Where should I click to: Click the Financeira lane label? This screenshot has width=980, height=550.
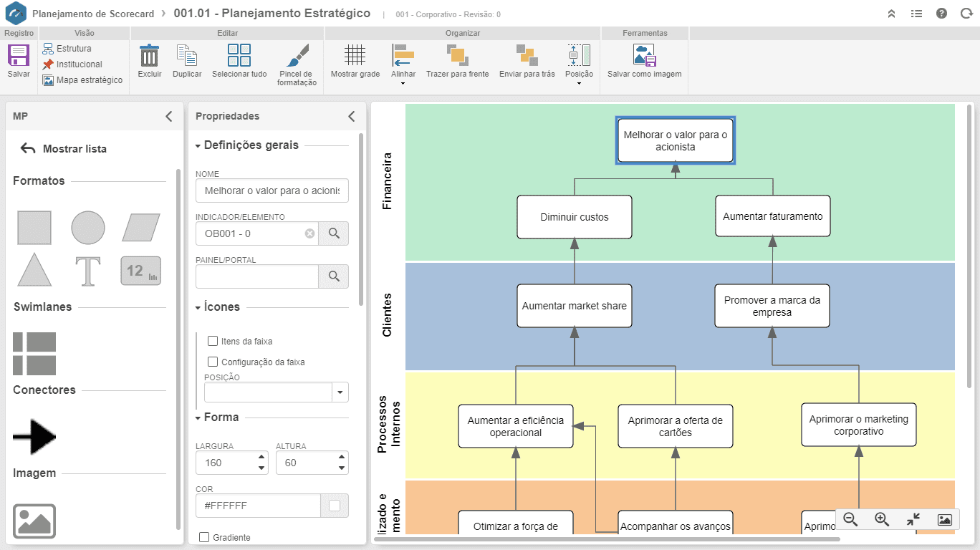388,181
